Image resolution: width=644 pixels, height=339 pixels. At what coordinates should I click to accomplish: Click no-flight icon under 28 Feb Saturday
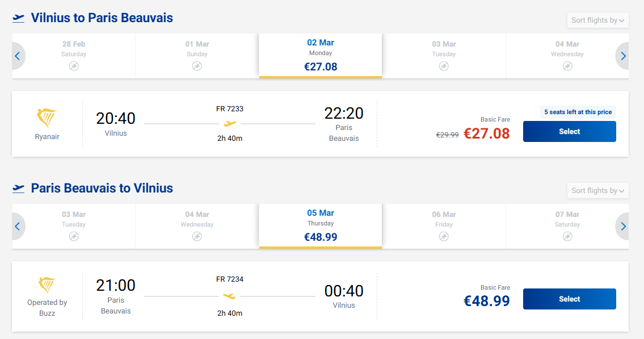click(x=74, y=66)
